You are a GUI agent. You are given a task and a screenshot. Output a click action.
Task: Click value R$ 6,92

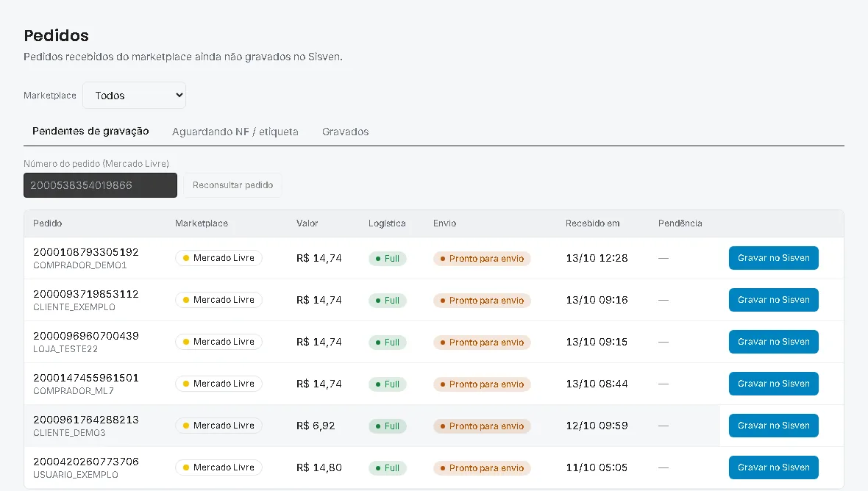[316, 426]
